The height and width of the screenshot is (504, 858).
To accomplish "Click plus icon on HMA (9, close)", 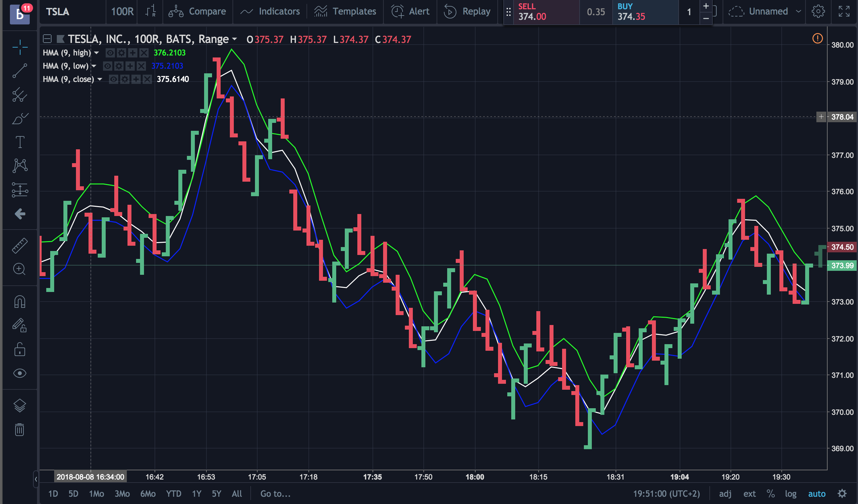I will click(136, 79).
